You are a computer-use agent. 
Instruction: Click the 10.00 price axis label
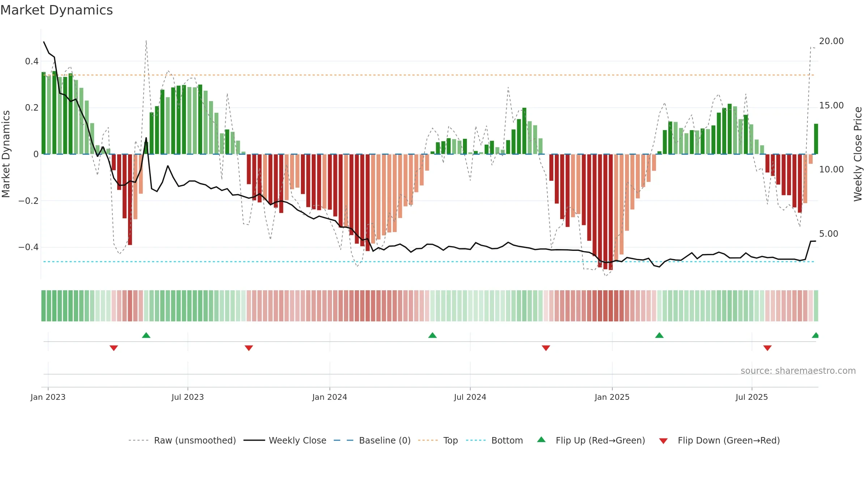pyautogui.click(x=831, y=170)
